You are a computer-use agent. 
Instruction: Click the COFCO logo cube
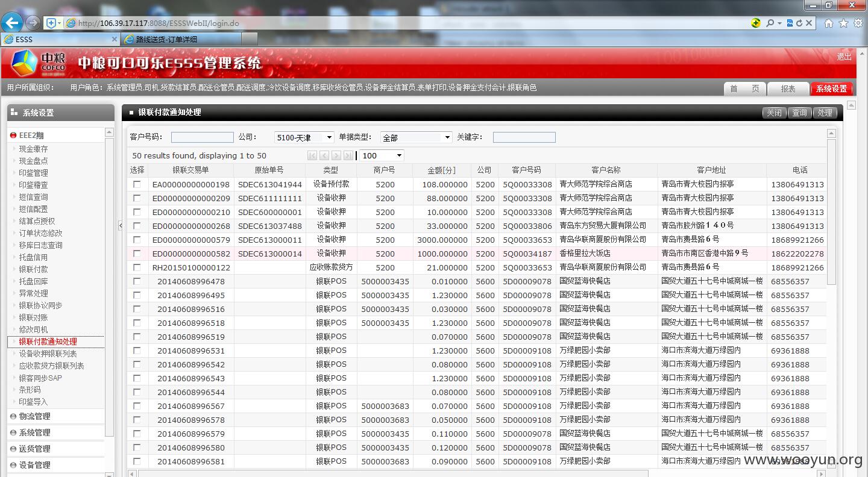click(x=25, y=62)
